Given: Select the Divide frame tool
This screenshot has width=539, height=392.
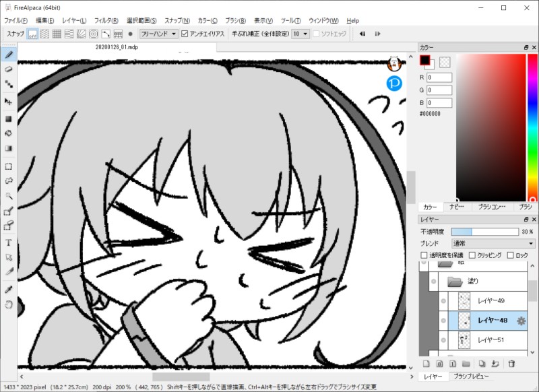Looking at the screenshot, I should point(9,271).
